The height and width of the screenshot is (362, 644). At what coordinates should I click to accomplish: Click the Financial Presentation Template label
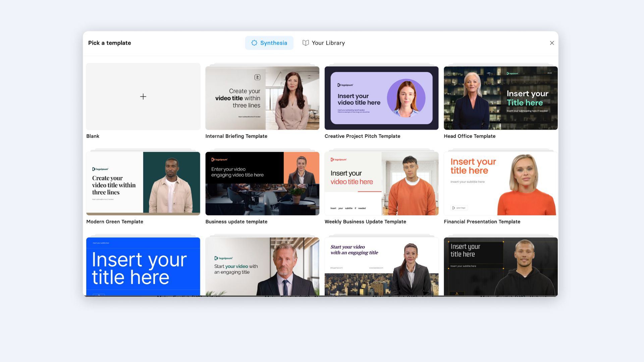[x=482, y=222]
